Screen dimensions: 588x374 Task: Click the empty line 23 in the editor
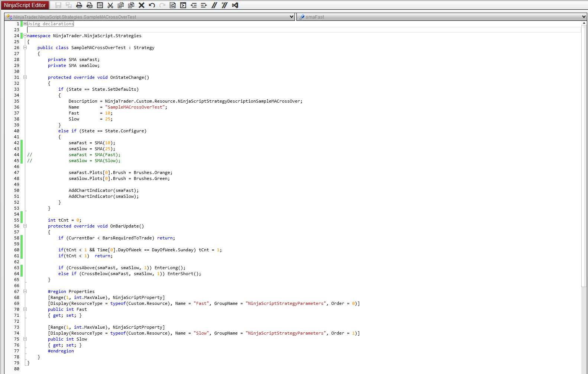303,30
